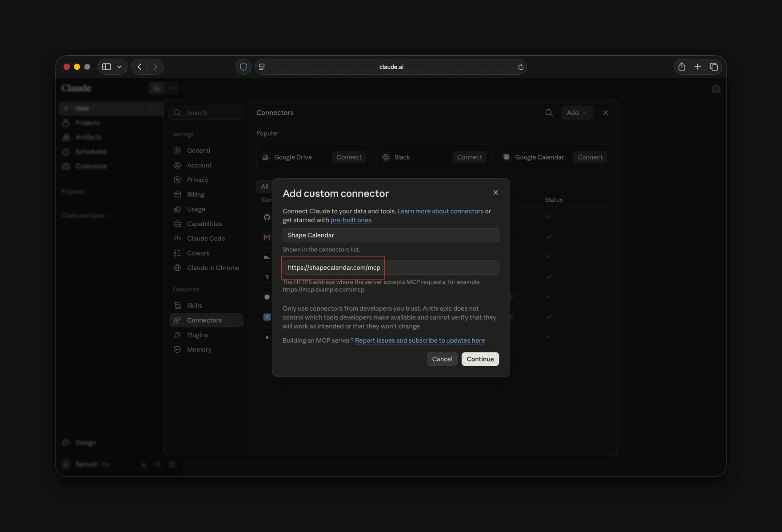Start a New chat in Claude sidebar

(x=111, y=108)
